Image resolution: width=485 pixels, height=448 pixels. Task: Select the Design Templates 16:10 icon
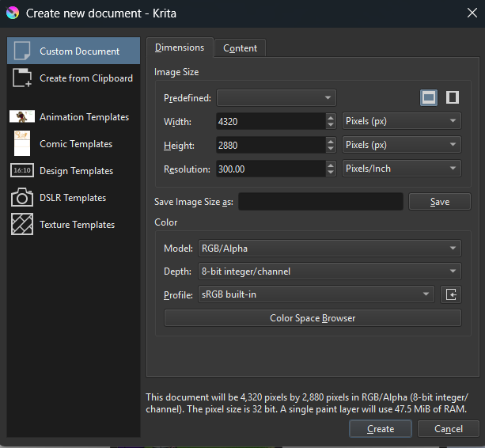point(21,171)
